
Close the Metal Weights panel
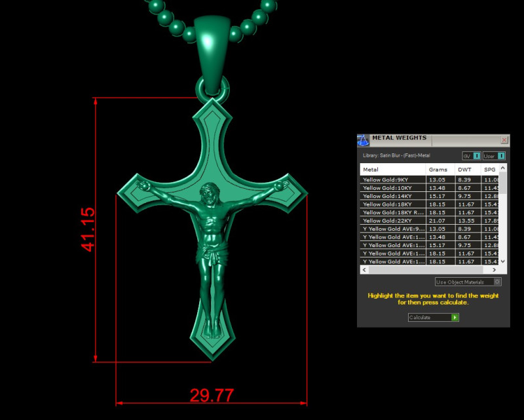[x=504, y=140]
